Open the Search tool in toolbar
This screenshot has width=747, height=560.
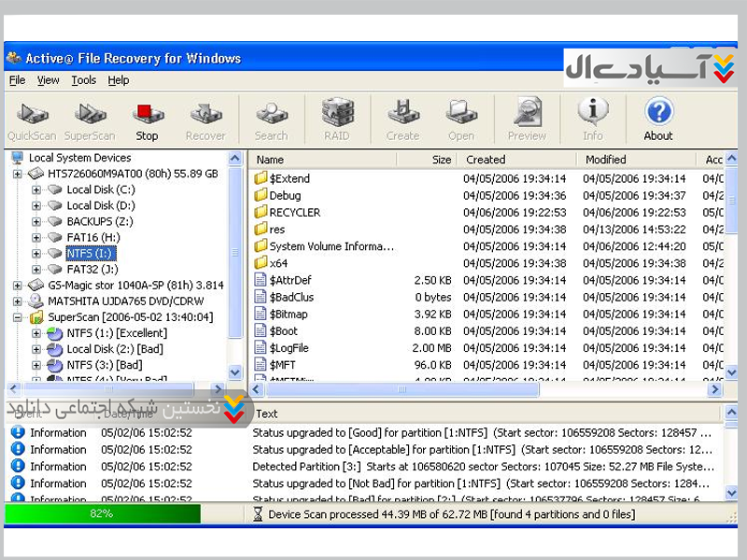click(x=271, y=119)
